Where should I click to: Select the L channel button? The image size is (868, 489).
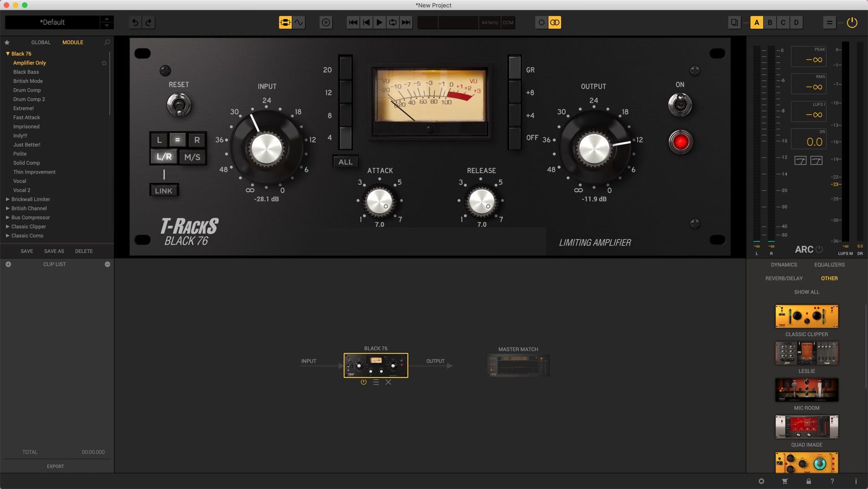click(x=159, y=140)
